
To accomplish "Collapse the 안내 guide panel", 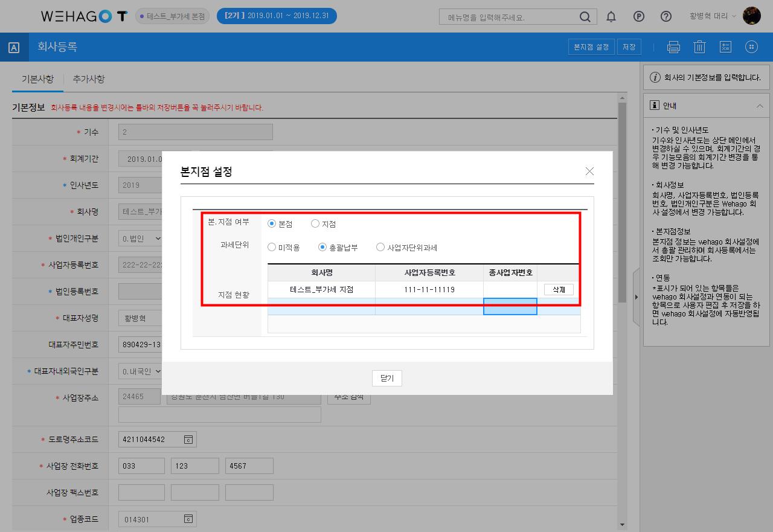I will [759, 106].
